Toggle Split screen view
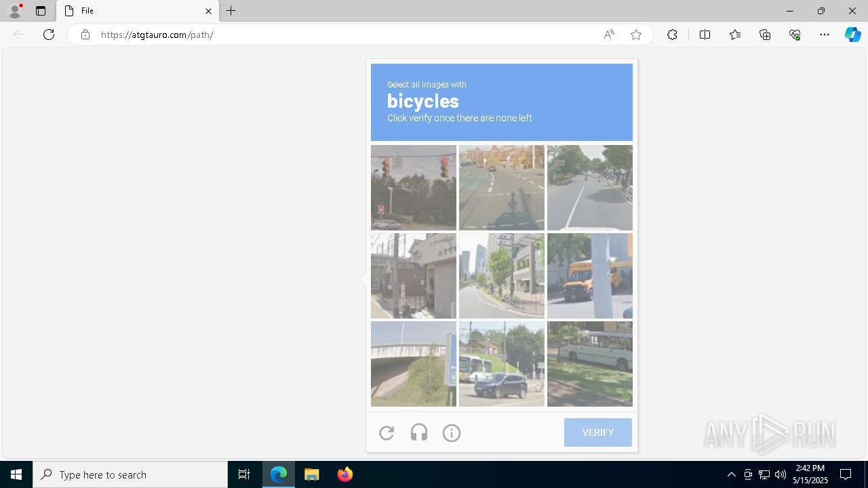The width and height of the screenshot is (868, 488). tap(705, 35)
